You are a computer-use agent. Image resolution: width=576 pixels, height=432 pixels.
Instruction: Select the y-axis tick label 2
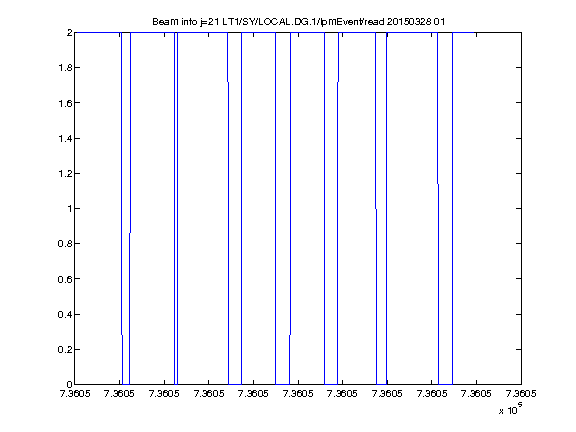(x=69, y=33)
